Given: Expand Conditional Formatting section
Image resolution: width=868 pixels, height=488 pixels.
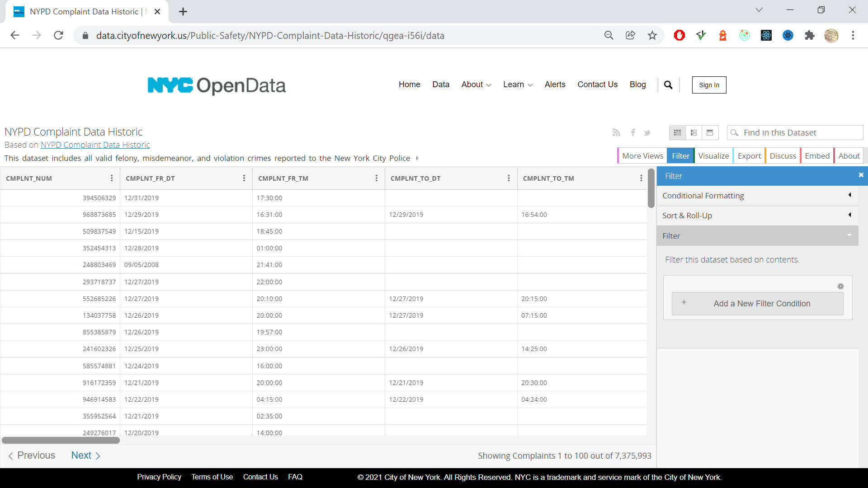Looking at the screenshot, I should tap(757, 196).
